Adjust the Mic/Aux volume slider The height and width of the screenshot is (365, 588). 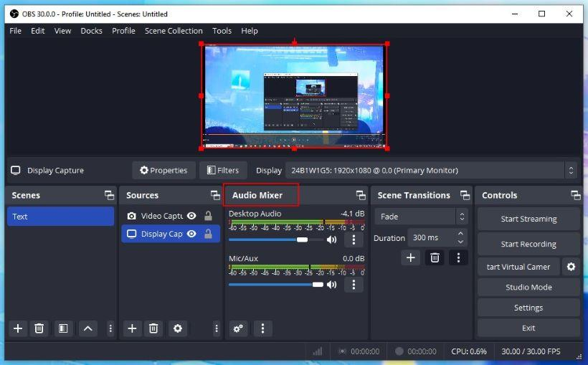(x=275, y=285)
